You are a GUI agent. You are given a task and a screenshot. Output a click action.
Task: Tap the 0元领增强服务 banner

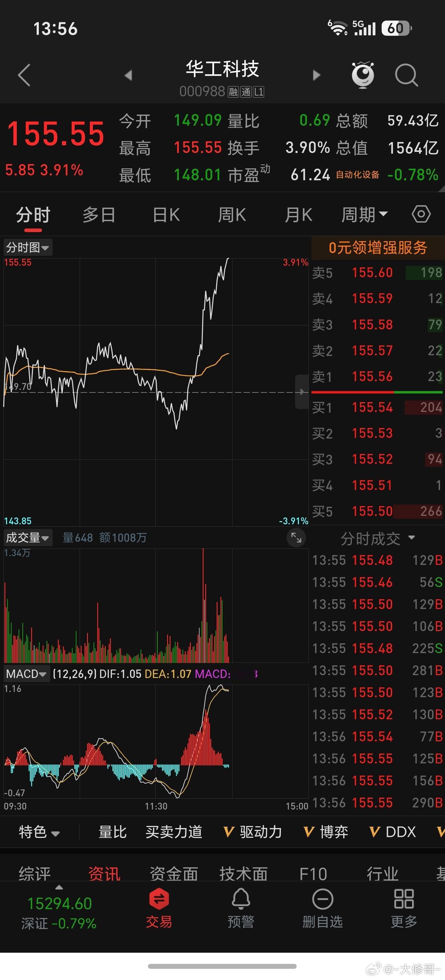pos(378,248)
